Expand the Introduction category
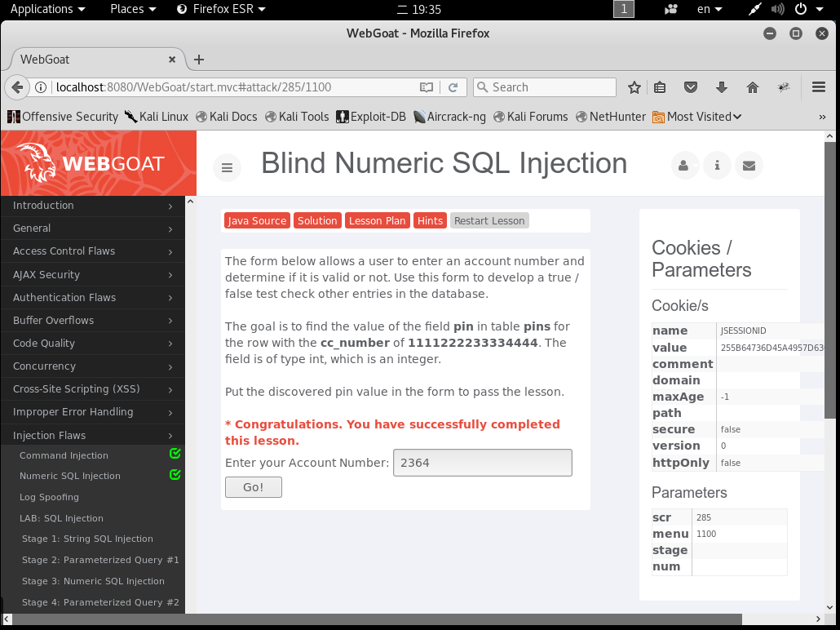This screenshot has width=840, height=630. point(93,206)
